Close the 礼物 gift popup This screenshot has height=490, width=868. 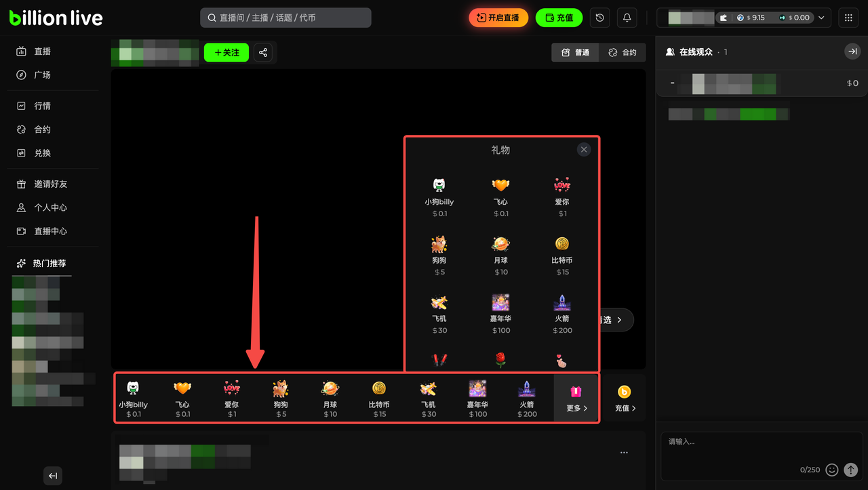pyautogui.click(x=584, y=150)
